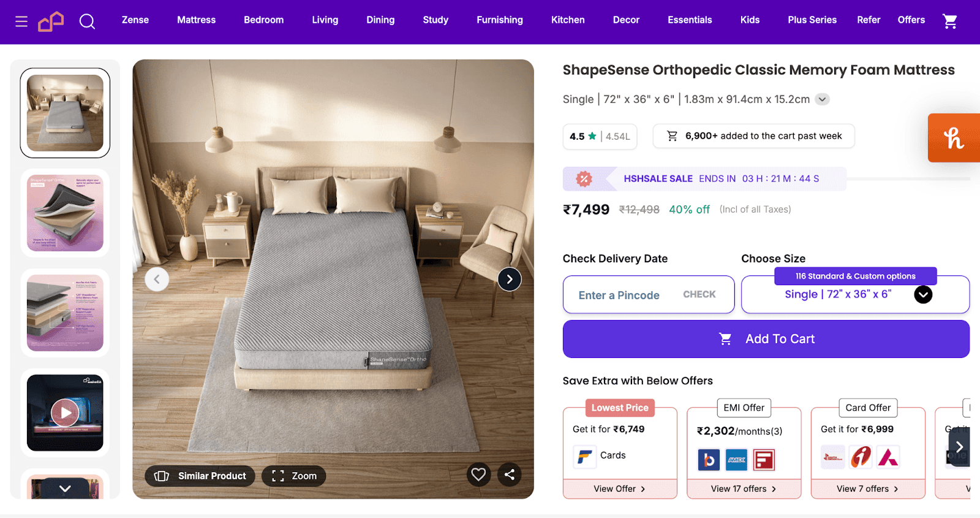Click next arrow on product image carousel

pos(509,279)
